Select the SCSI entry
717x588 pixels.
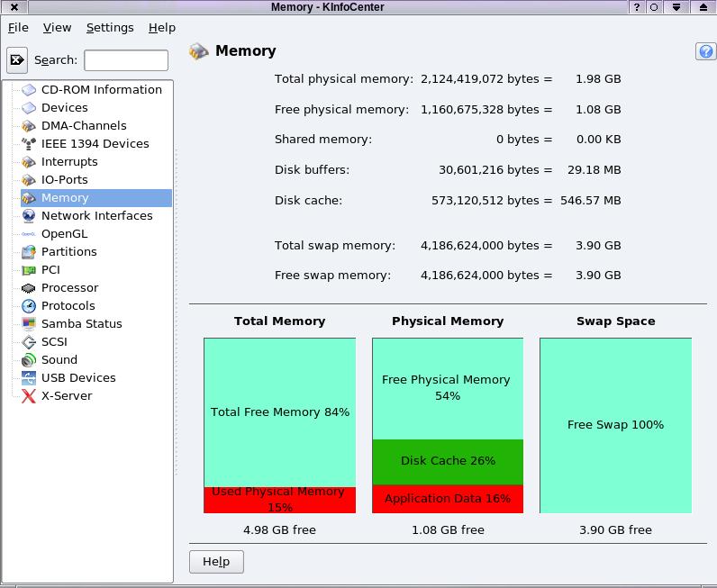tap(54, 342)
